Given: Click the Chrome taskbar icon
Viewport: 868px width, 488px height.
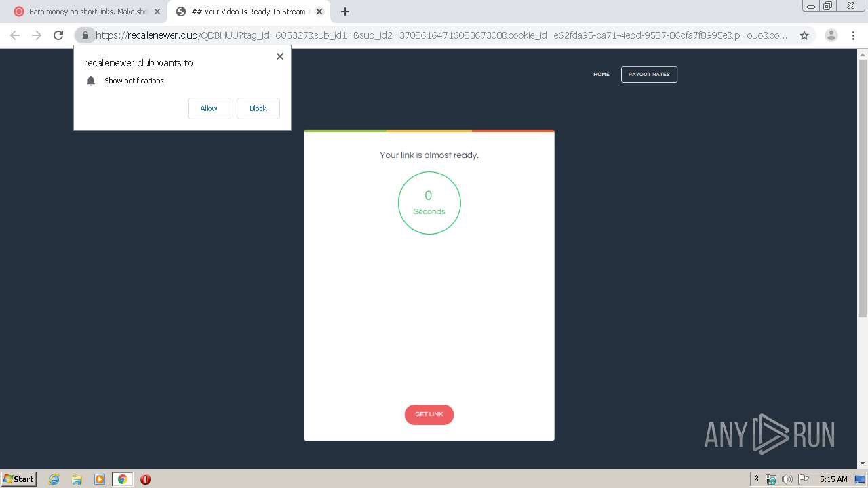Looking at the screenshot, I should click(122, 479).
